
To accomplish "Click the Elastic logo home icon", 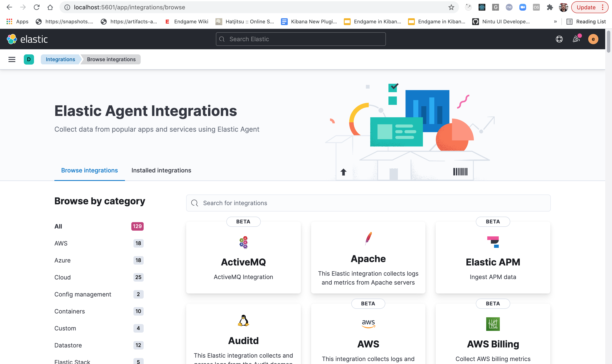I will click(12, 39).
